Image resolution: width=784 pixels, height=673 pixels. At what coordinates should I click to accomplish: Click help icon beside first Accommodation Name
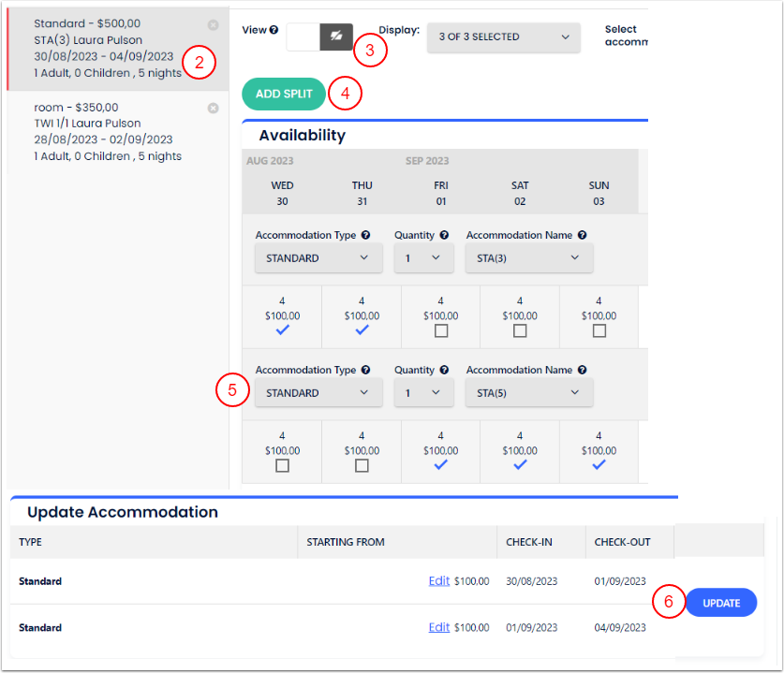click(582, 236)
